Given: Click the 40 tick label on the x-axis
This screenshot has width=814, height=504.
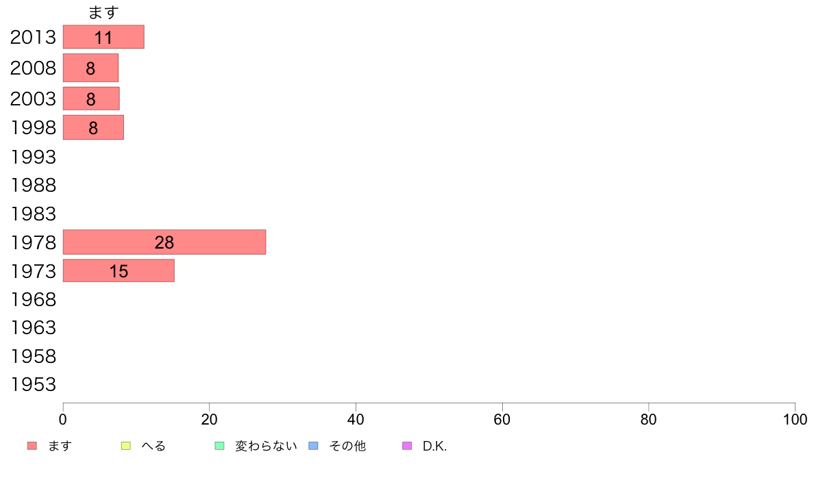Looking at the screenshot, I should pyautogui.click(x=356, y=419).
